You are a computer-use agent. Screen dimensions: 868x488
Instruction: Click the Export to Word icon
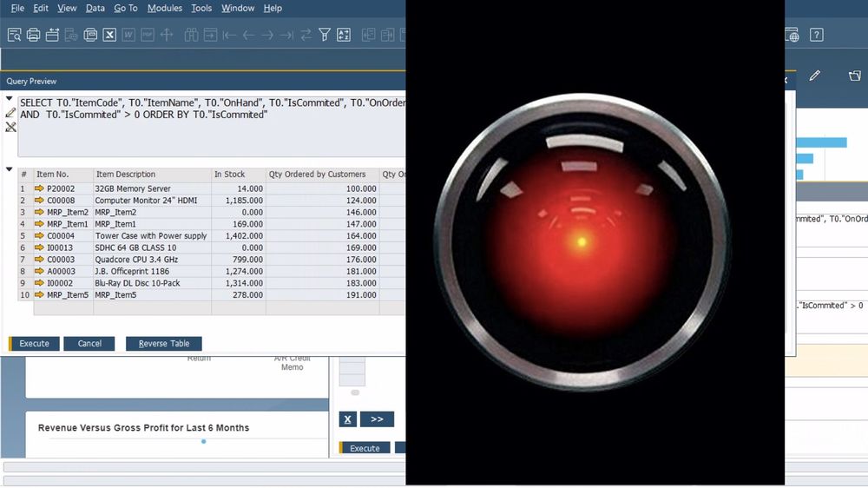128,35
